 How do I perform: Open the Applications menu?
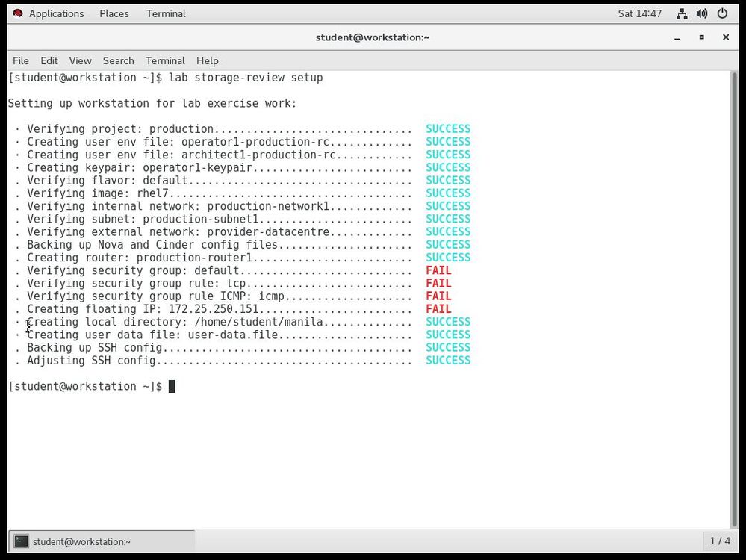56,13
